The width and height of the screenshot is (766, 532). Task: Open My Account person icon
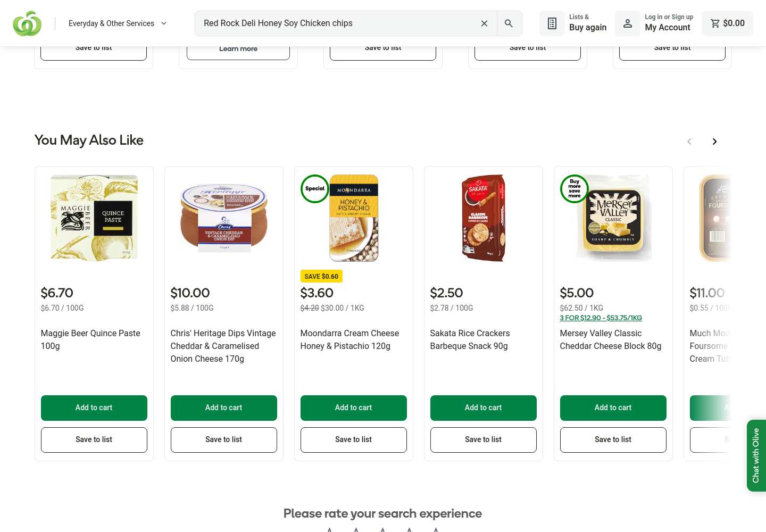[x=628, y=23]
